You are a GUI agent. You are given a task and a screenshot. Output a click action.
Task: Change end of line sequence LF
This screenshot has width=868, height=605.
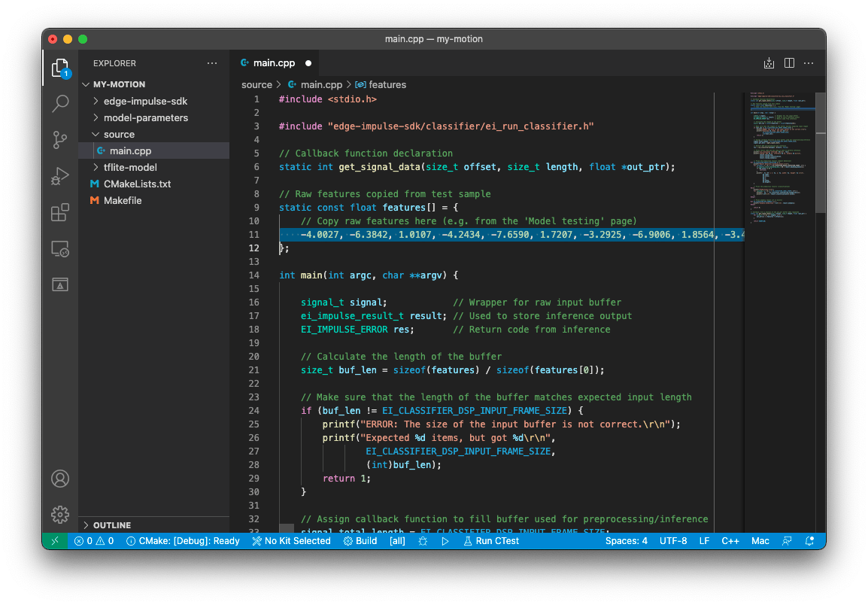(x=704, y=541)
